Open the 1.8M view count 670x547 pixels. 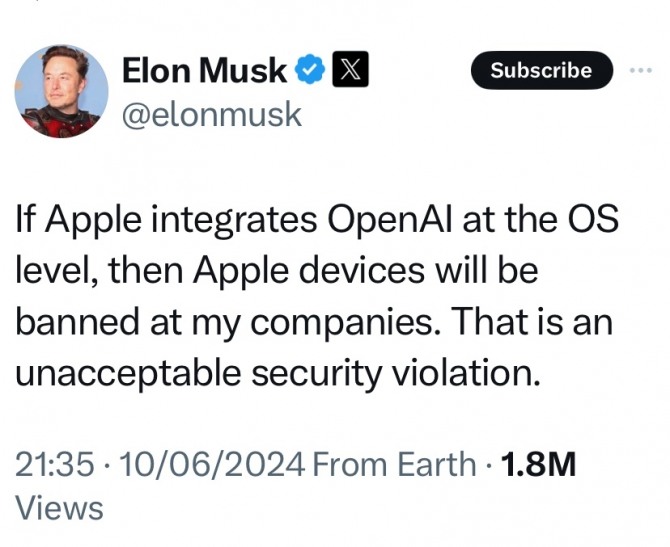coord(538,464)
